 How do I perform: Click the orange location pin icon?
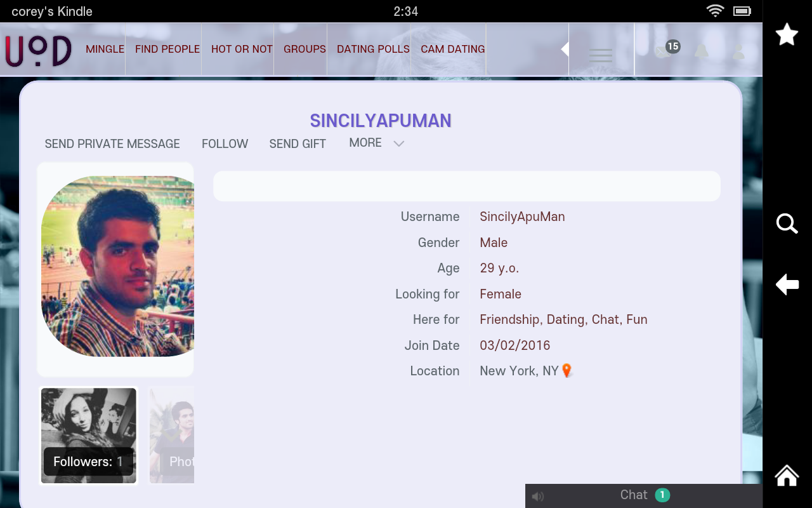pyautogui.click(x=567, y=371)
